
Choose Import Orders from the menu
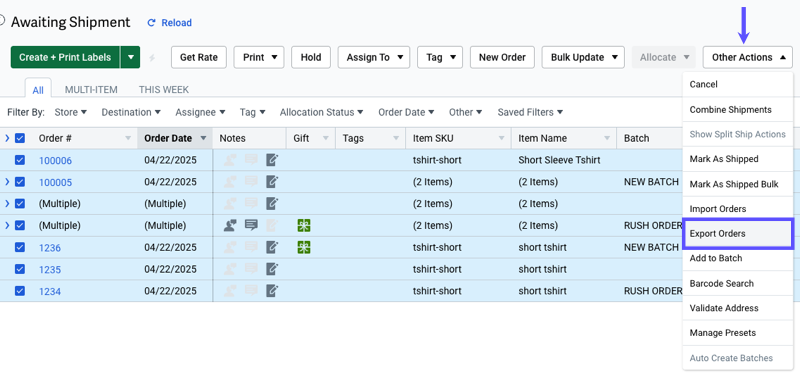pos(738,209)
